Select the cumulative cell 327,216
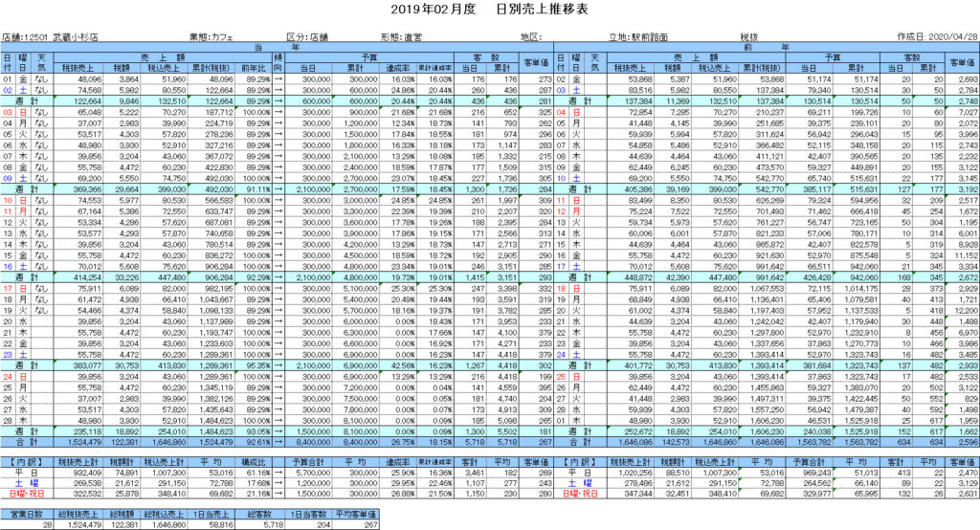This screenshot has height=530, width=980. [x=219, y=145]
